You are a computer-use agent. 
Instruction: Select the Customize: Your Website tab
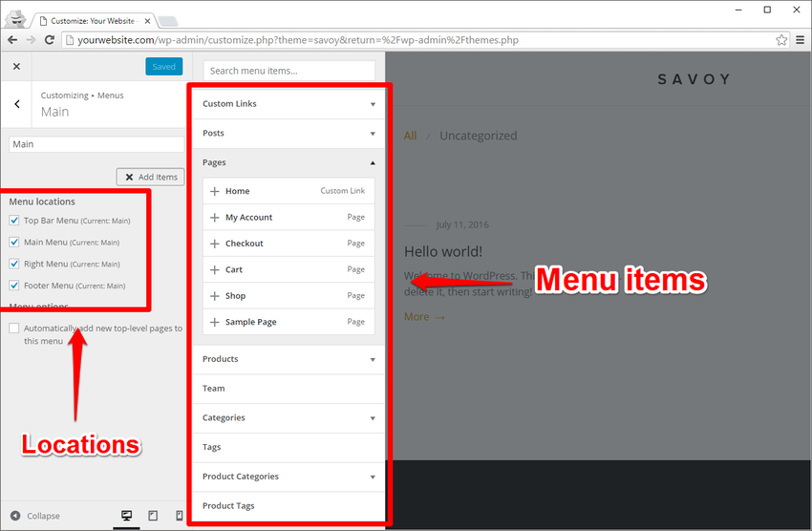coord(94,21)
